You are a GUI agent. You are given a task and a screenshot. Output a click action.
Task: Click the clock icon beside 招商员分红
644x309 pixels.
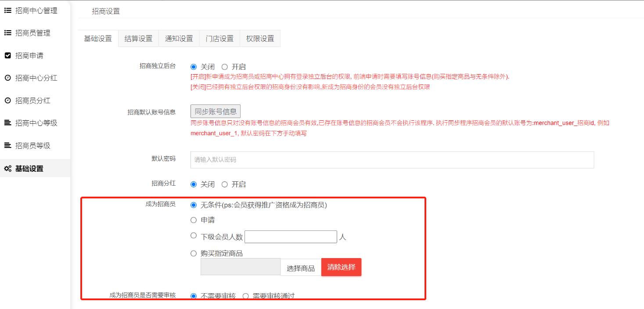point(7,101)
